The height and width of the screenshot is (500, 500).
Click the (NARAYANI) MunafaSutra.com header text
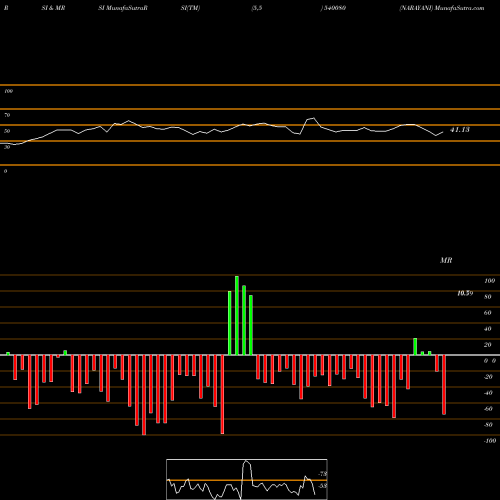[x=442, y=8]
